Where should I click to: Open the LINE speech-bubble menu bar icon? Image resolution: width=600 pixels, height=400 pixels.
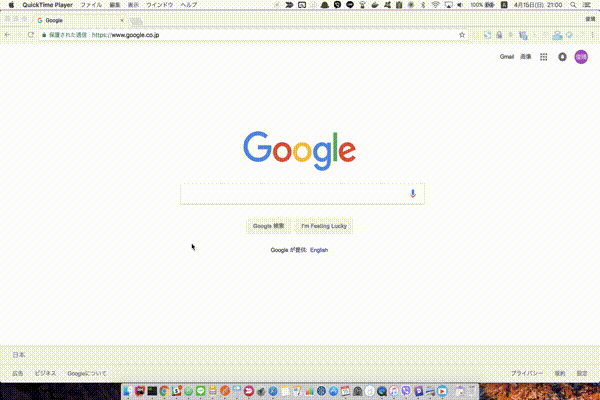tap(350, 5)
